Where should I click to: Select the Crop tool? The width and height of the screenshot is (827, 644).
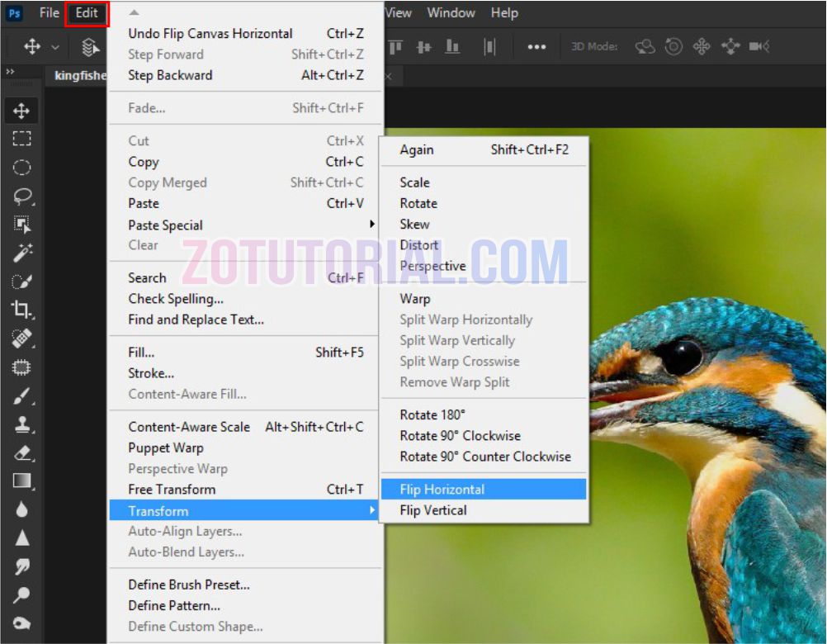(22, 310)
